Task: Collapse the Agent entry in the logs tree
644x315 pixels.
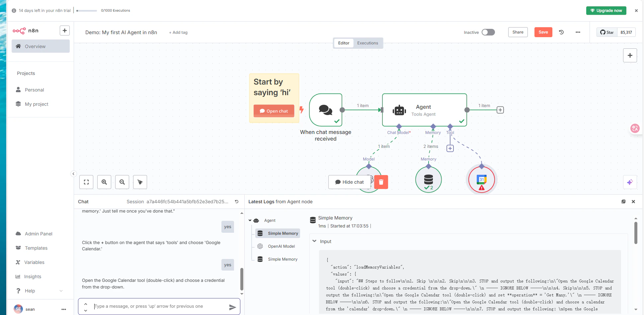Action: click(250, 220)
